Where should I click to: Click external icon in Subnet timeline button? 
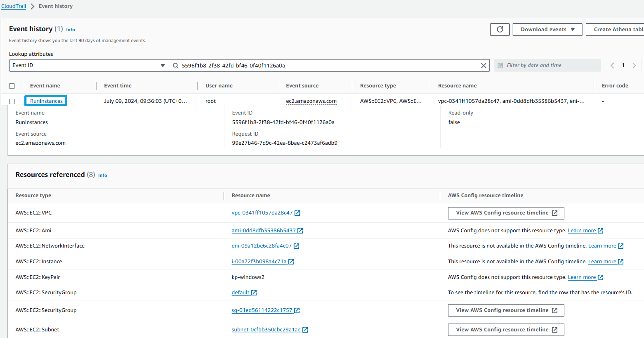(555, 330)
